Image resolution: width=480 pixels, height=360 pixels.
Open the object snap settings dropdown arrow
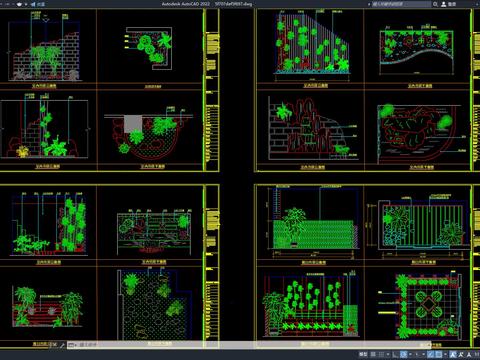click(x=445, y=354)
